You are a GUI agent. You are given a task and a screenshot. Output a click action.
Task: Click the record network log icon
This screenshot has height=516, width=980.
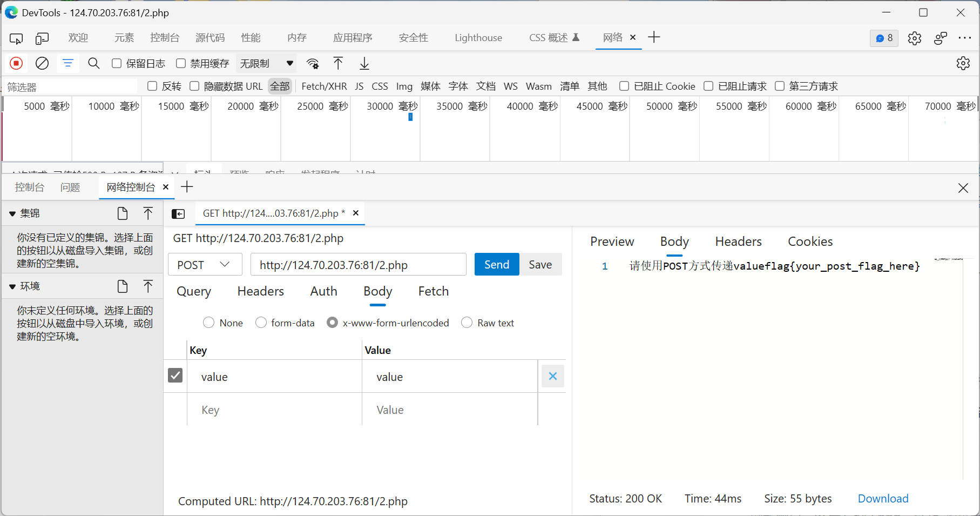[x=16, y=64]
